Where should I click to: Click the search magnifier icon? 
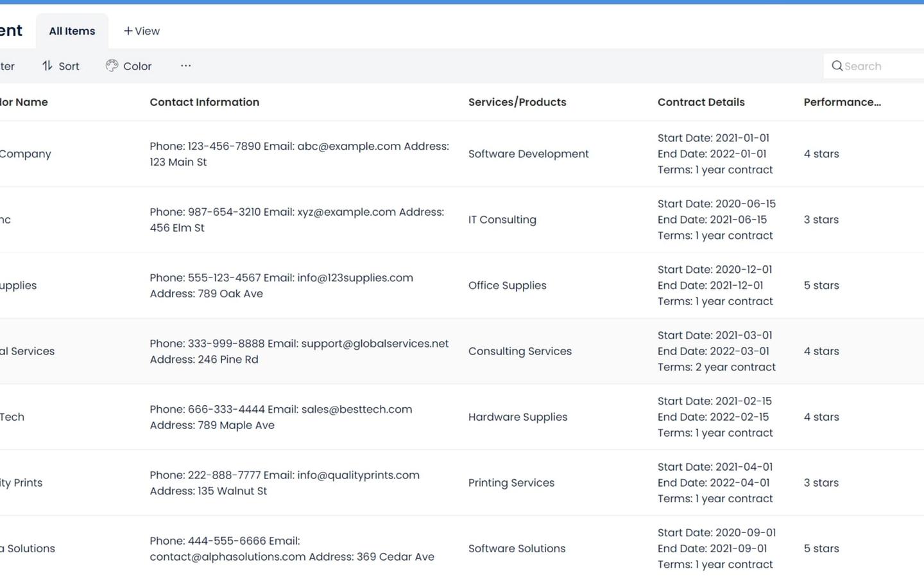[x=837, y=66]
